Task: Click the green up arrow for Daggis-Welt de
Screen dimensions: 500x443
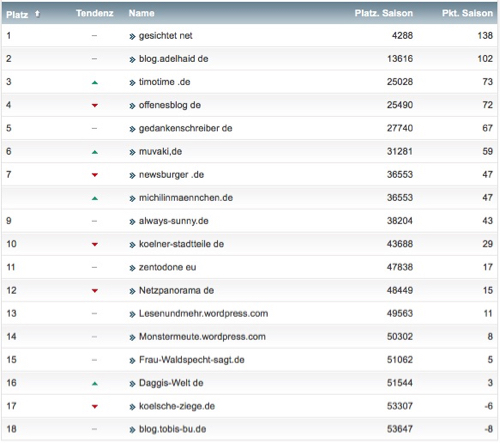Action: (95, 384)
